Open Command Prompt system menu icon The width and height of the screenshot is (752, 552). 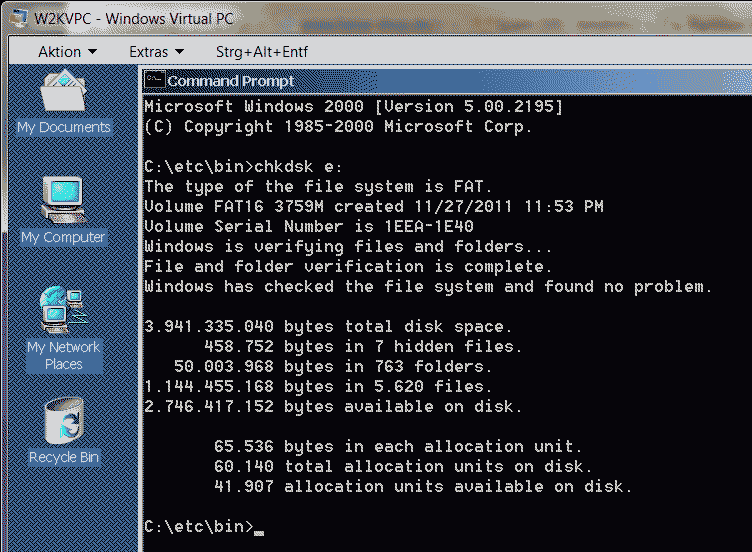pos(154,80)
